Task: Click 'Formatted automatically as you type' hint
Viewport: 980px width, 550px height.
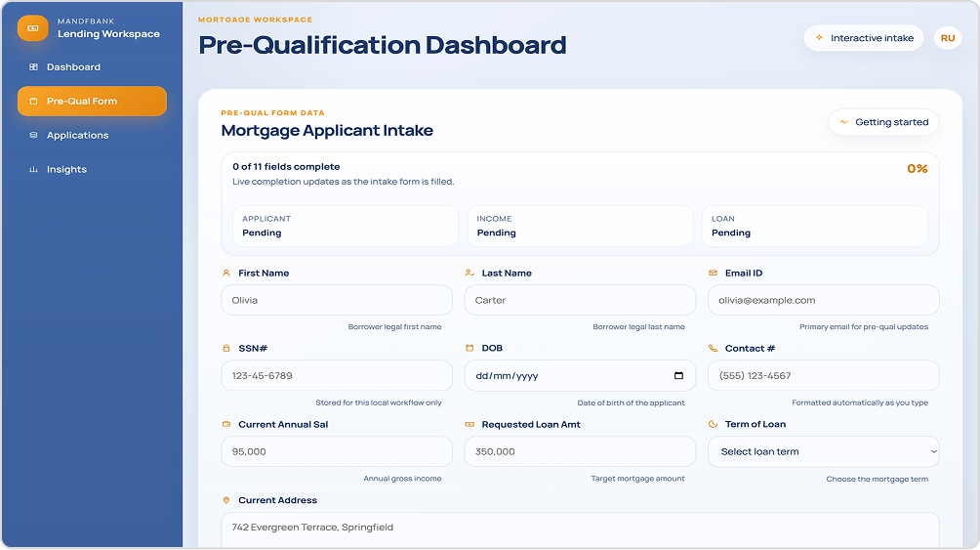Action: tap(859, 402)
